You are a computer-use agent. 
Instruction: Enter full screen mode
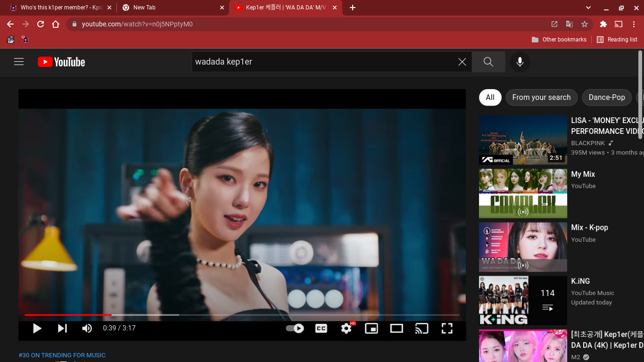pyautogui.click(x=447, y=328)
